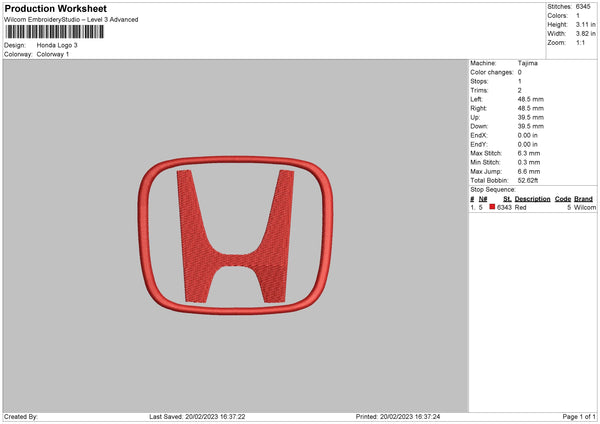The height and width of the screenshot is (424, 600).
Task: Click the Min Stitch value 0.3 mm
Action: [529, 163]
